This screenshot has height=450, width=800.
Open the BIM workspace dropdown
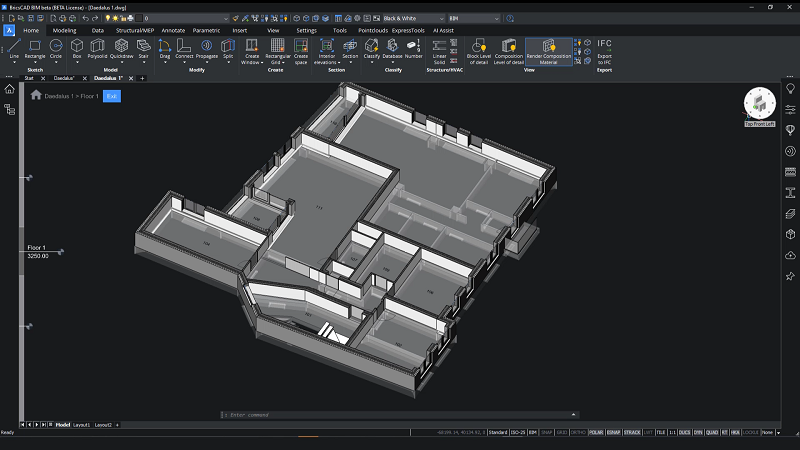point(474,18)
